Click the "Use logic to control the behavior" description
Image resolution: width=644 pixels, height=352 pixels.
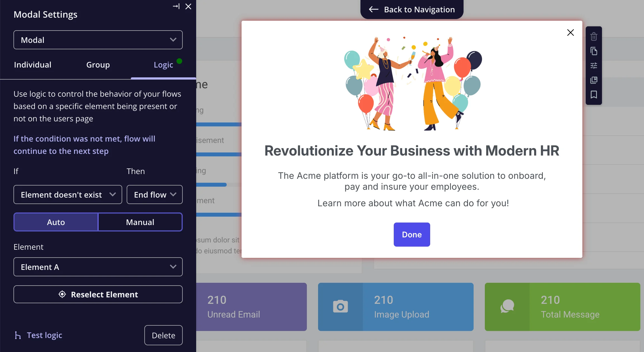pyautogui.click(x=98, y=106)
